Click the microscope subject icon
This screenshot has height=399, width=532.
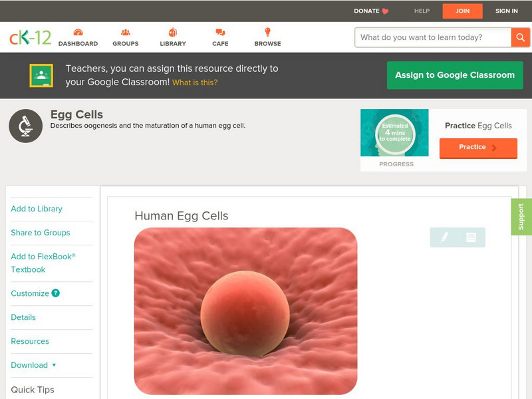click(26, 126)
